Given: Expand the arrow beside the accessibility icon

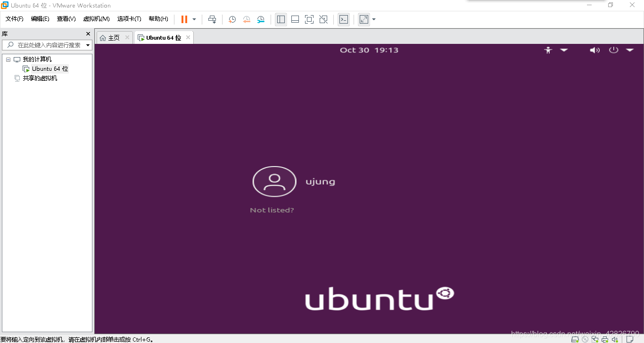Looking at the screenshot, I should 564,50.
